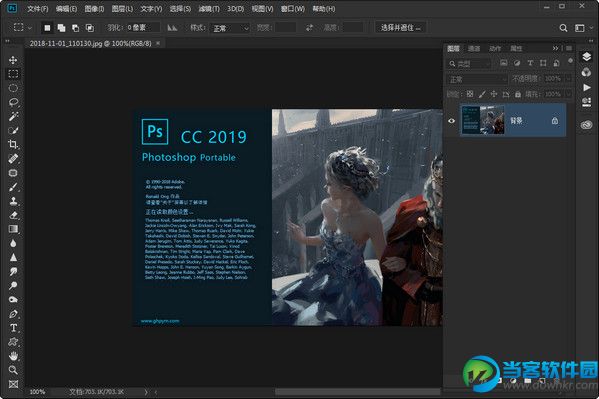The width and height of the screenshot is (599, 399).
Task: Select the Hand tool
Action: click(x=13, y=356)
